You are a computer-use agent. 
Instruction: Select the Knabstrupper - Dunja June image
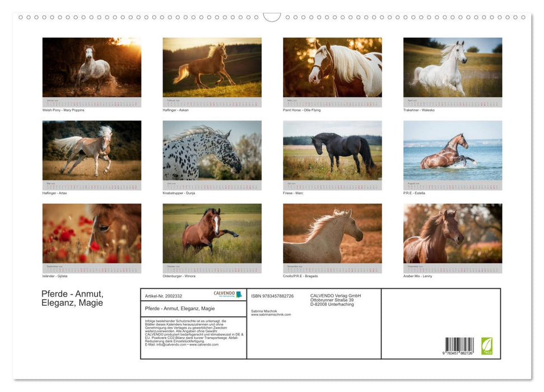211,150
